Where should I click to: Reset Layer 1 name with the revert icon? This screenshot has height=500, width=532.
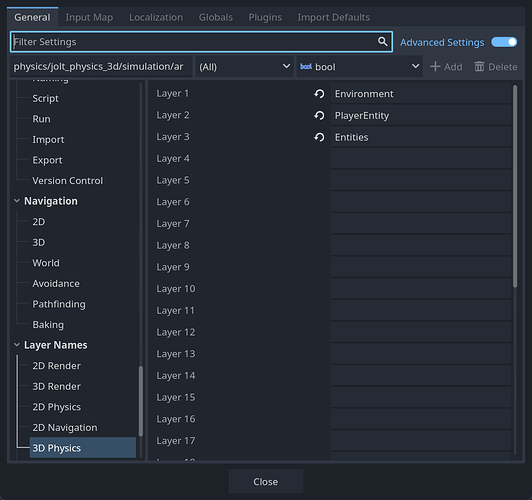pos(319,94)
